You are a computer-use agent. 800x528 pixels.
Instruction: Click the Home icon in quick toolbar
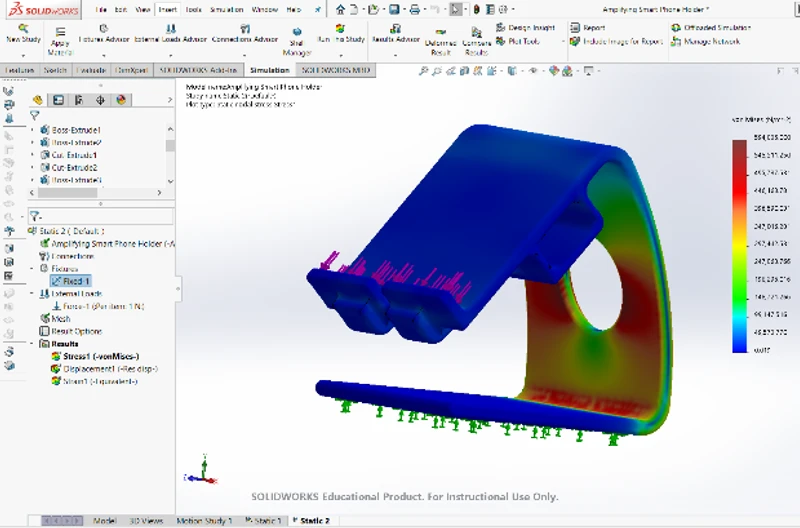[340, 9]
